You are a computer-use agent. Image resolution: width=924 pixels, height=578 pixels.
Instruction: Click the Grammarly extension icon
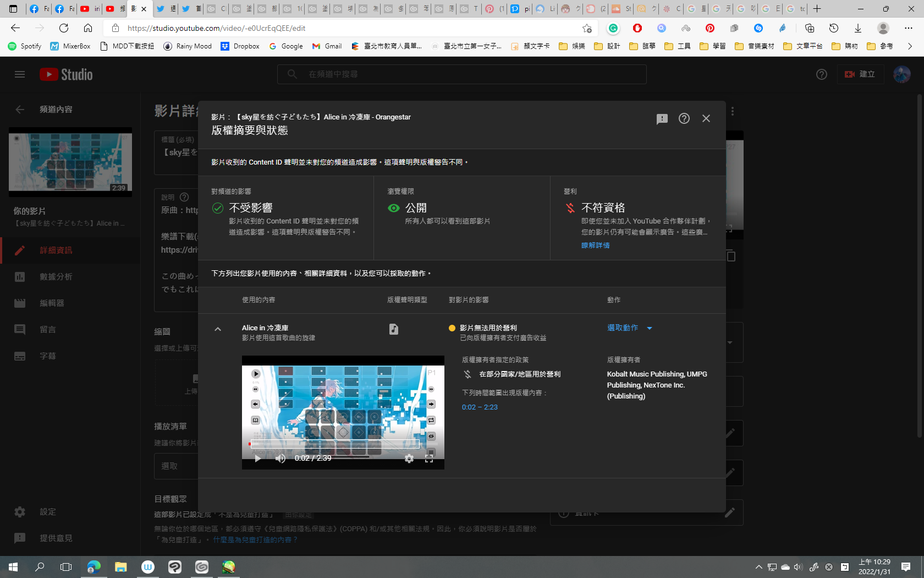click(613, 28)
